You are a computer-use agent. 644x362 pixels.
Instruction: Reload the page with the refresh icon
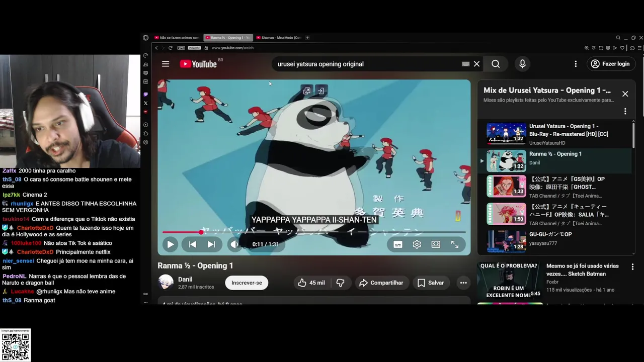pyautogui.click(x=171, y=48)
